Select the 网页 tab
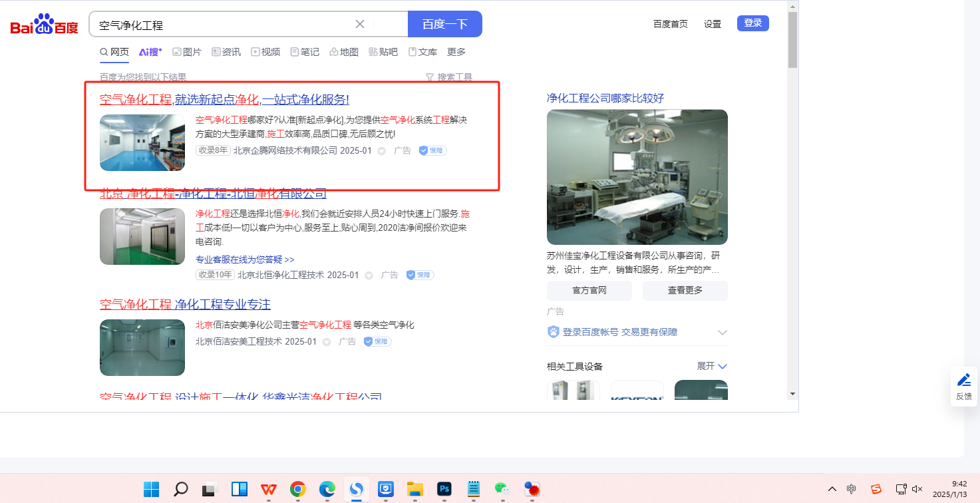Viewport: 980px width, 503px height. click(x=114, y=52)
